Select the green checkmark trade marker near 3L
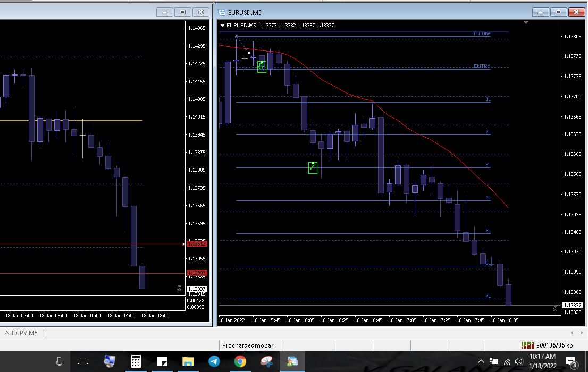Screen dimensions: 588x372 (313, 167)
